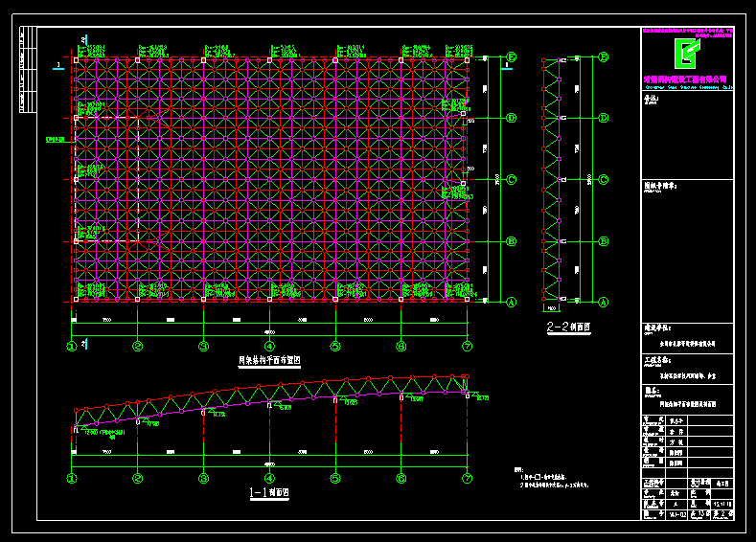Viewport: 756px width, 542px height.
Task: Select axis bubble D in the 2-2 section
Action: (604, 118)
